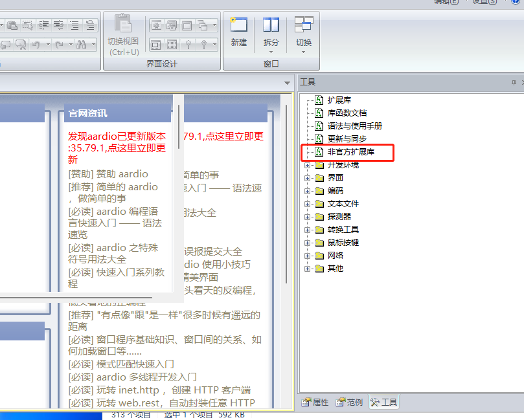Open the [赞助] 赞助 aardio link
Screen dimensions: 524x420
(x=108, y=174)
